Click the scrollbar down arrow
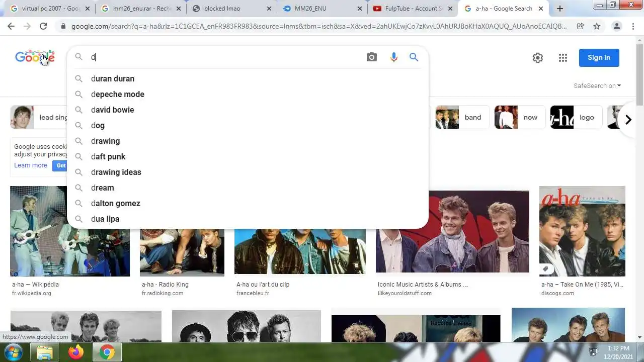Screen dimensions: 644x362 pyautogui.click(x=639, y=338)
